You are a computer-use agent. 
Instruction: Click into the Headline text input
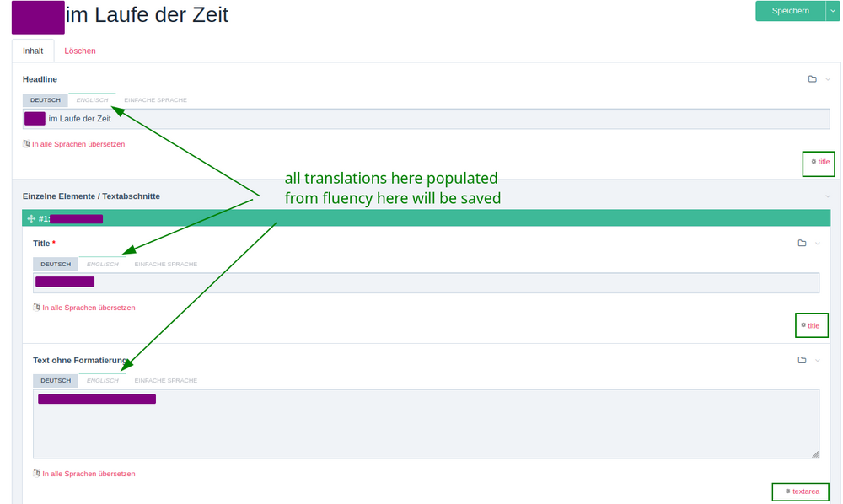(421, 119)
